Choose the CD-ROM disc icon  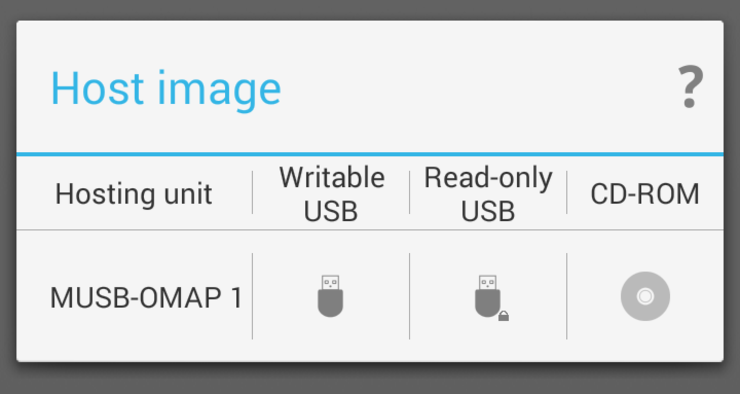click(645, 296)
